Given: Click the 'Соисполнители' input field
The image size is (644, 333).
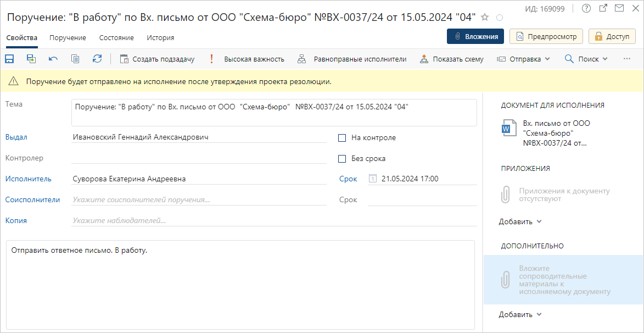Looking at the screenshot, I should [199, 200].
